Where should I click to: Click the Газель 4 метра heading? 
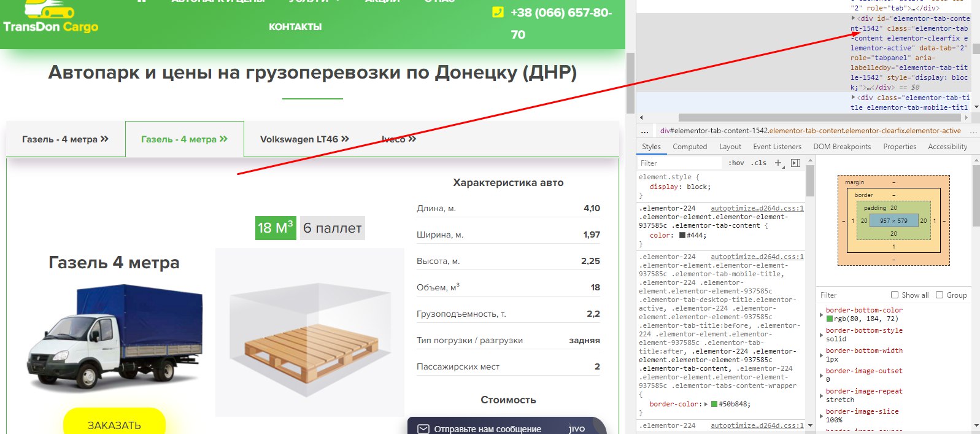click(x=114, y=263)
